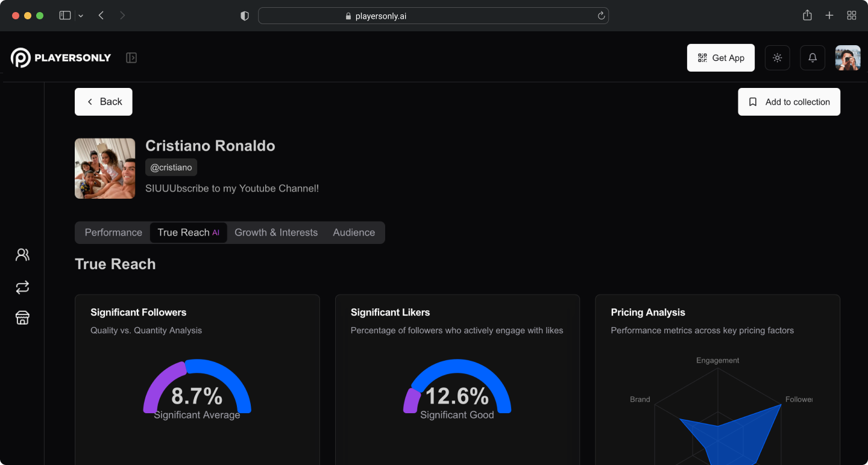This screenshot has width=868, height=465.
Task: Open the store icon in sidebar
Action: [22, 317]
